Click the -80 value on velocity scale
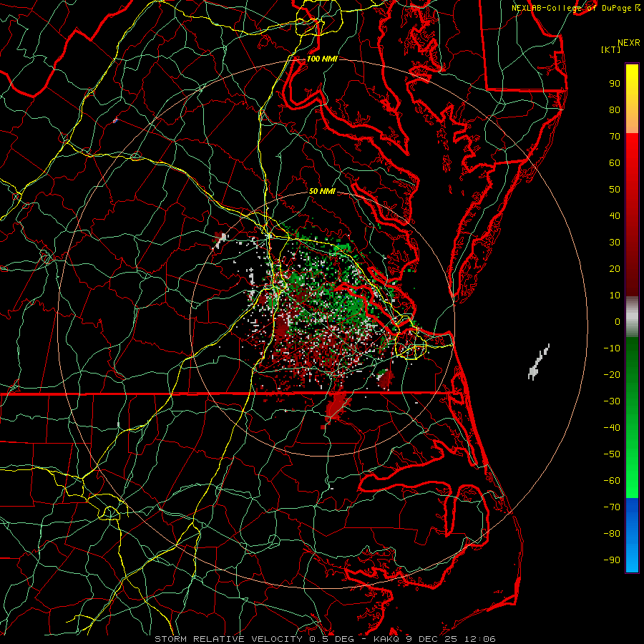Viewport: 644px width, 644px height. click(612, 534)
